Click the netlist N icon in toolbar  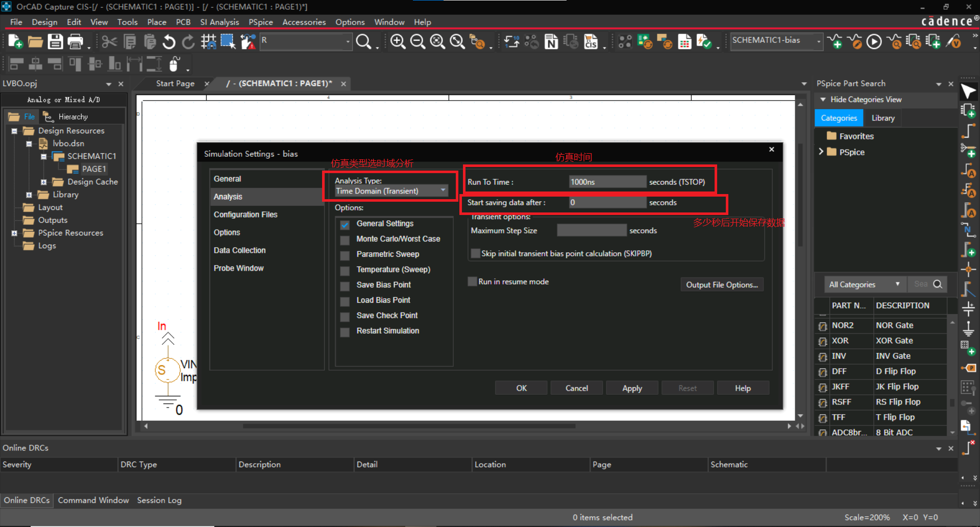551,41
